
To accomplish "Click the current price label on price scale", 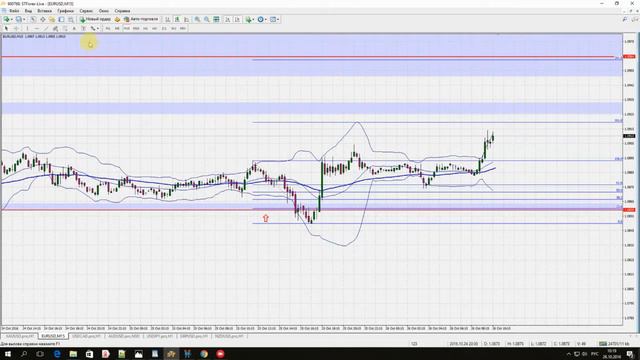I will (x=629, y=136).
